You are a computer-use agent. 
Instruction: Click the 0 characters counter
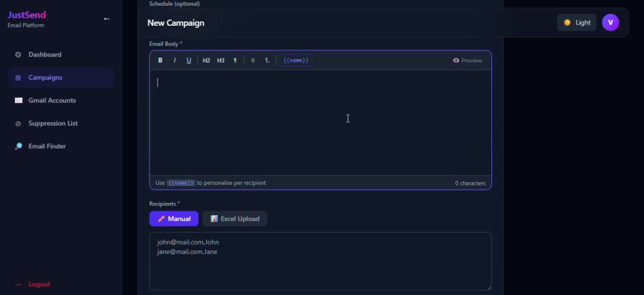pyautogui.click(x=470, y=183)
